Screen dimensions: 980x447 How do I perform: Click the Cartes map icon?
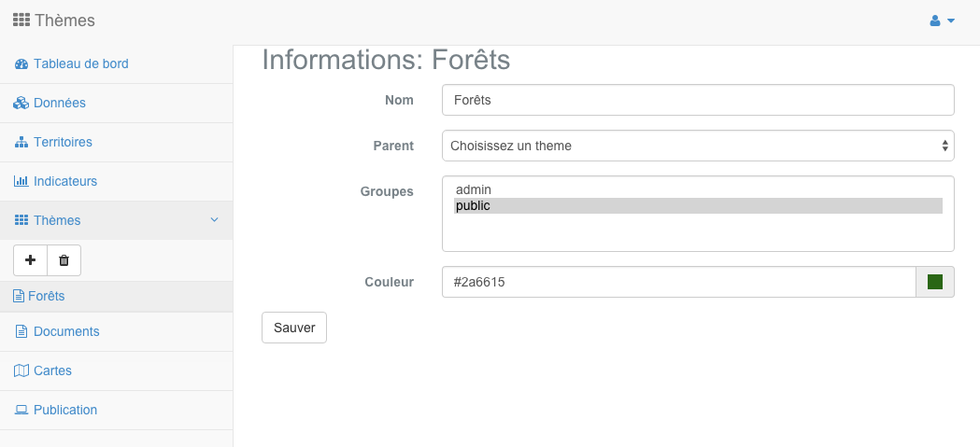(21, 370)
